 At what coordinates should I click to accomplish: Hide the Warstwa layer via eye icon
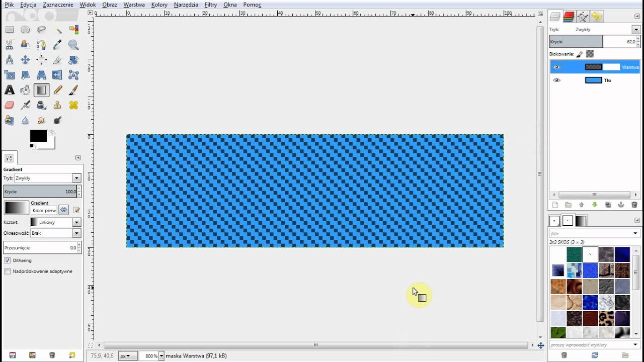click(x=556, y=67)
